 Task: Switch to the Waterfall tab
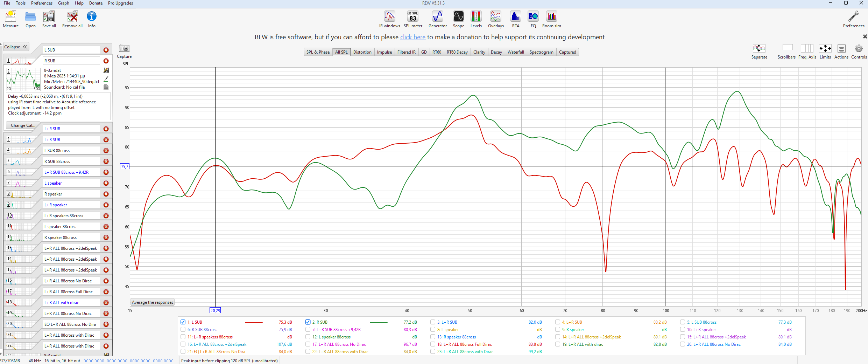pos(515,52)
